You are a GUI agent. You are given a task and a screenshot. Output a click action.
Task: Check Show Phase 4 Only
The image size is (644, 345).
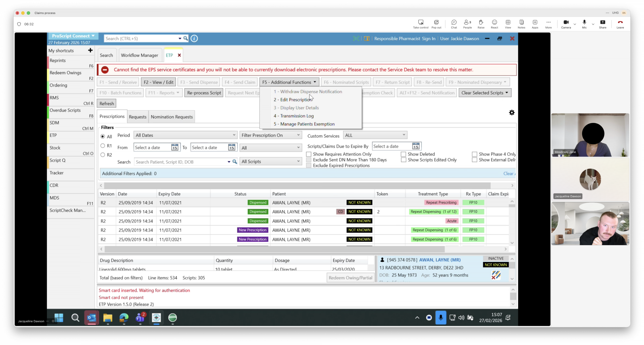coord(474,154)
